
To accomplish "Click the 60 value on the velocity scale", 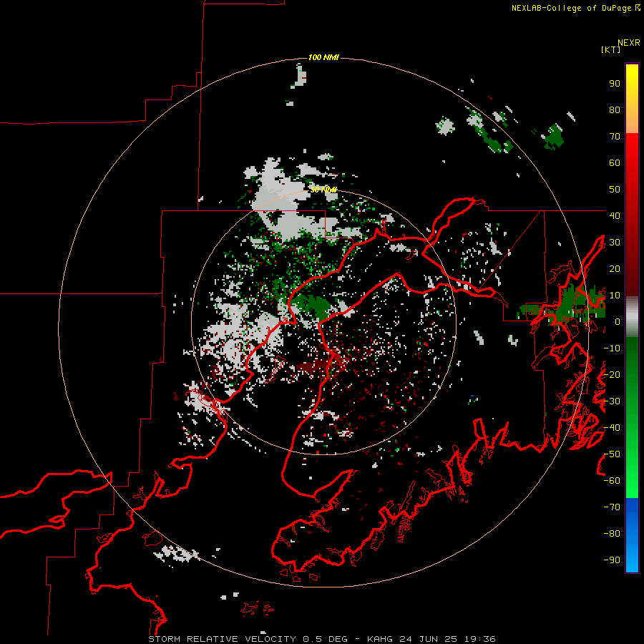I will pos(615,162).
